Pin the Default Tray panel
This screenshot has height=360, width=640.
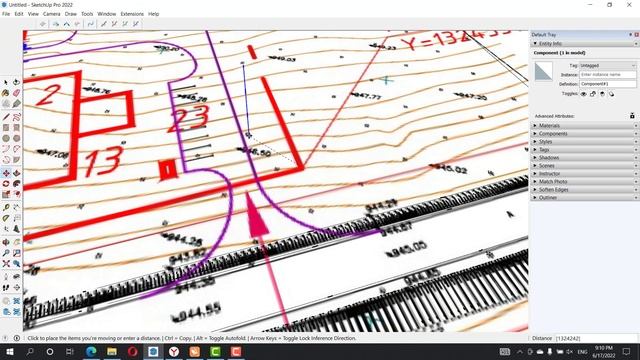[x=630, y=35]
